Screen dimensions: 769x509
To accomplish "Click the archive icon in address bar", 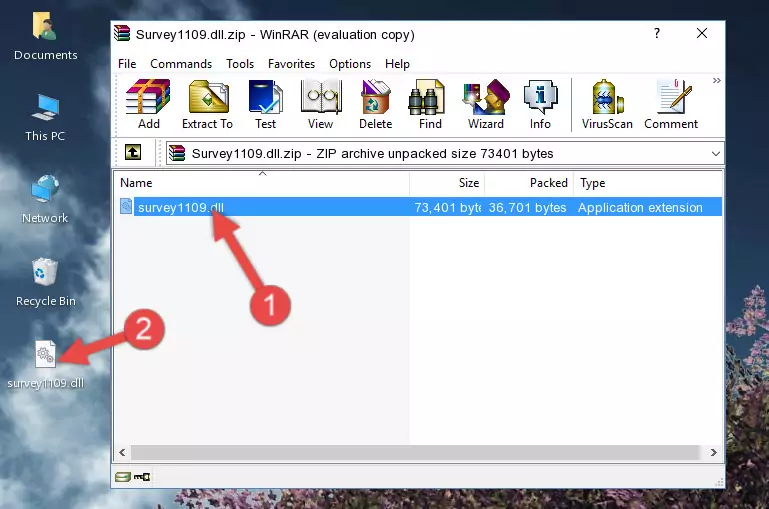I will point(177,153).
